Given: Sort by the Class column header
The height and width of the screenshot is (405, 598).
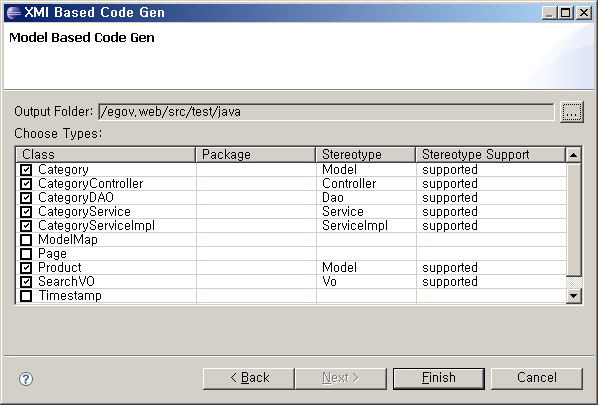Looking at the screenshot, I should [106, 154].
